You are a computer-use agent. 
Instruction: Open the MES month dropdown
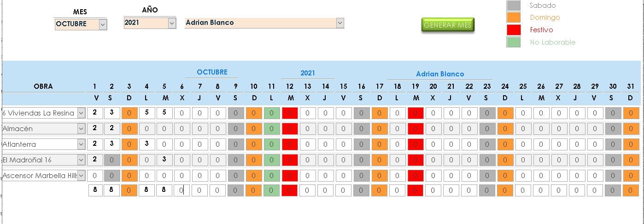coord(103,24)
